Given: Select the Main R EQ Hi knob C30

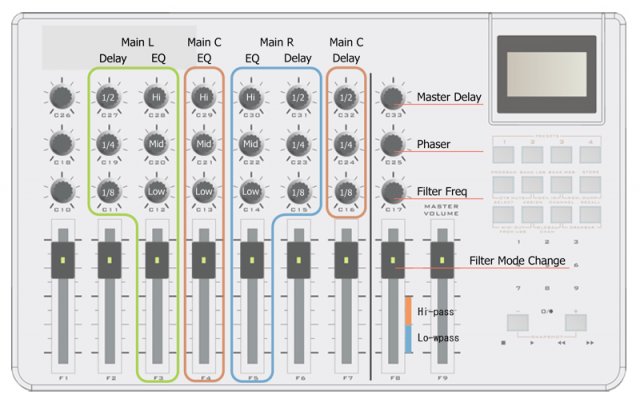Looking at the screenshot, I should (251, 97).
